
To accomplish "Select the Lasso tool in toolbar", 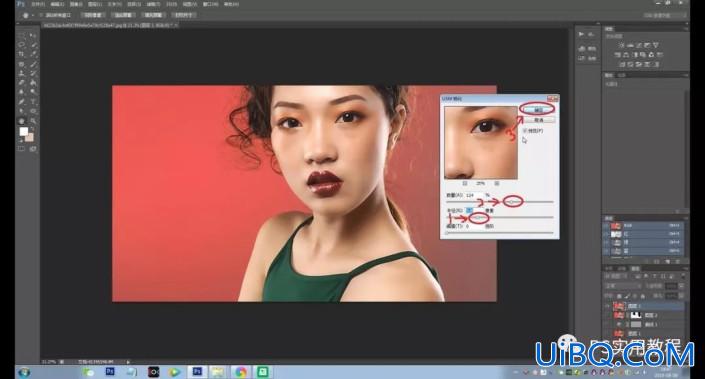I will pyautogui.click(x=22, y=45).
